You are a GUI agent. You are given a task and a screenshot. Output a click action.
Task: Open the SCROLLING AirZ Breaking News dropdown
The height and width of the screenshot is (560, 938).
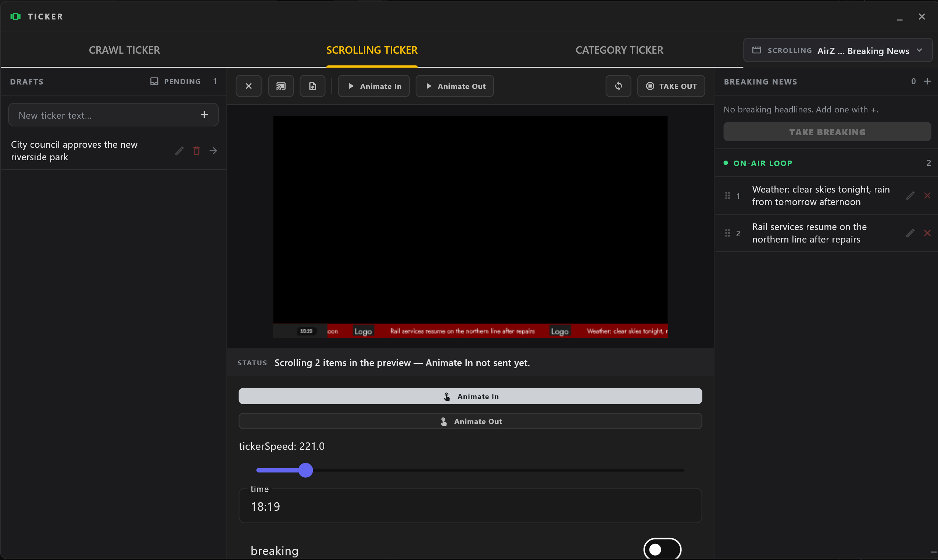pos(837,50)
